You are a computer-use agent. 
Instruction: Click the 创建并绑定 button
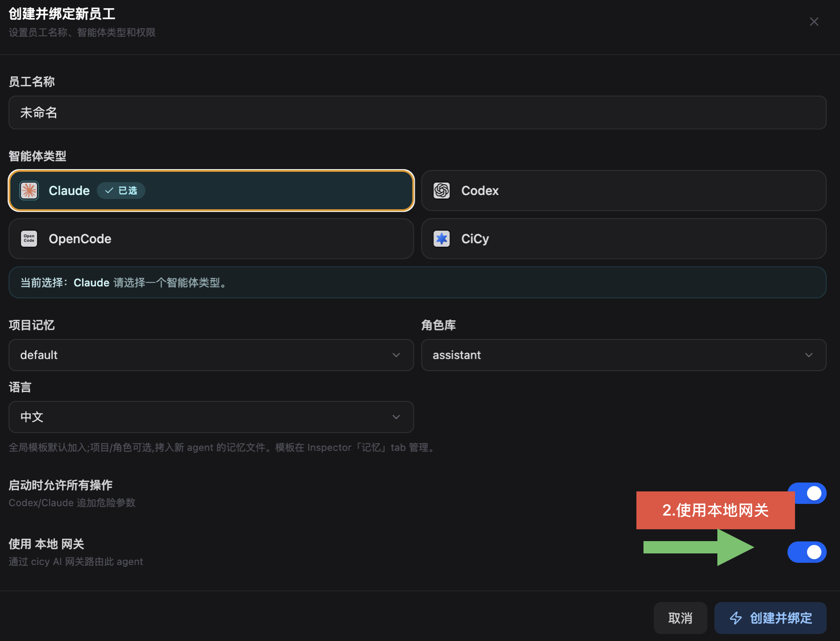click(770, 618)
